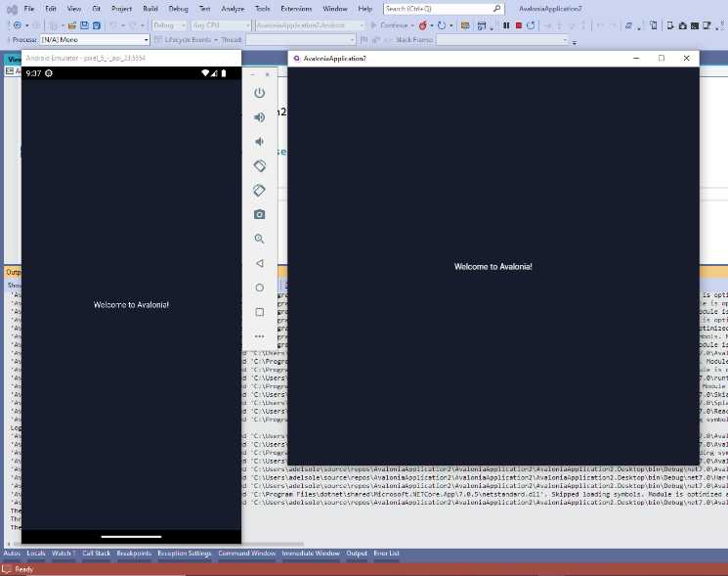This screenshot has width=728, height=576.
Task: Switch to the Breakpoints tab
Action: tap(134, 554)
